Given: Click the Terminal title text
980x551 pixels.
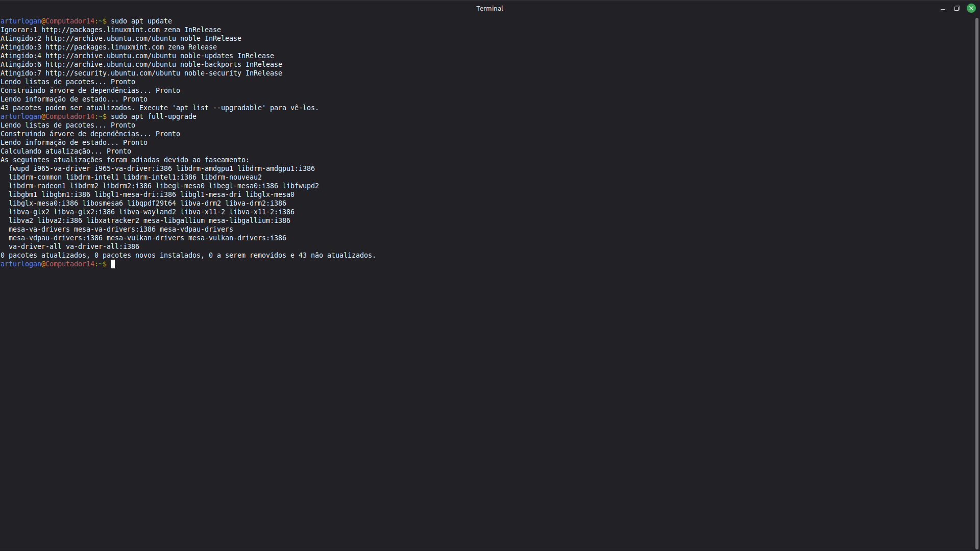Looking at the screenshot, I should (x=489, y=8).
